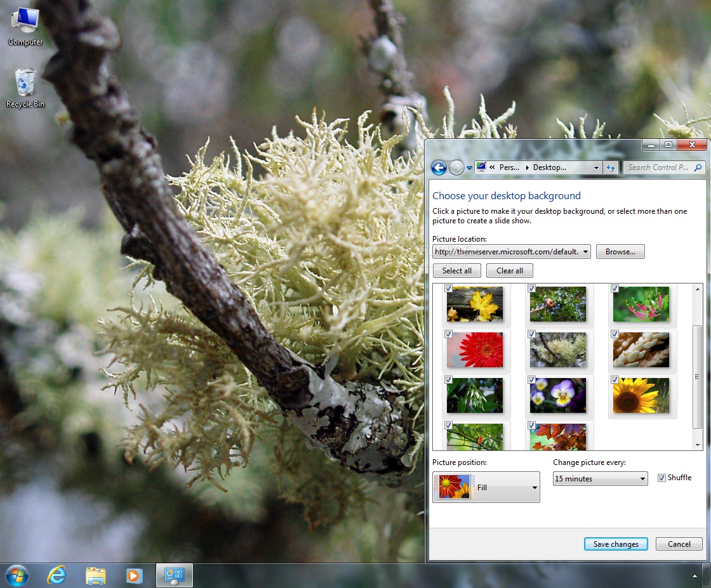Select the Control Panel taskbar button
This screenshot has width=711, height=588.
[x=175, y=575]
